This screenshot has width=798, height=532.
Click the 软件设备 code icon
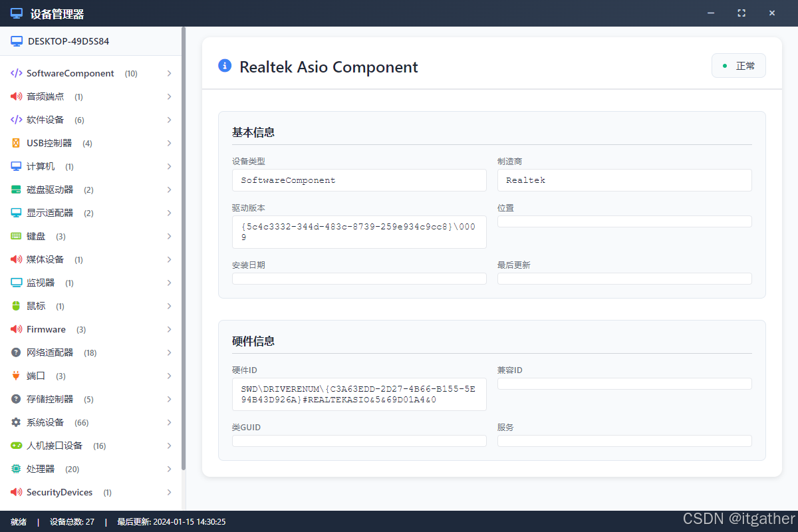[17, 120]
